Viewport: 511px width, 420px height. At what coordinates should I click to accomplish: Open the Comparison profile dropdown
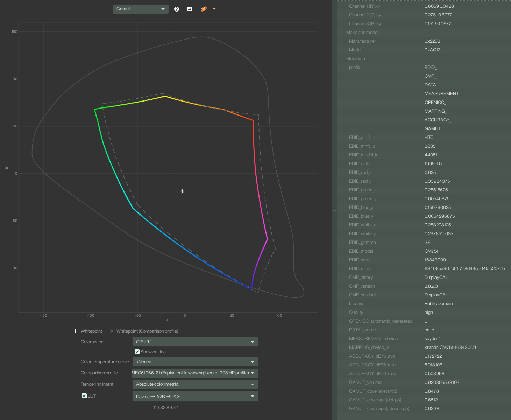(195, 373)
